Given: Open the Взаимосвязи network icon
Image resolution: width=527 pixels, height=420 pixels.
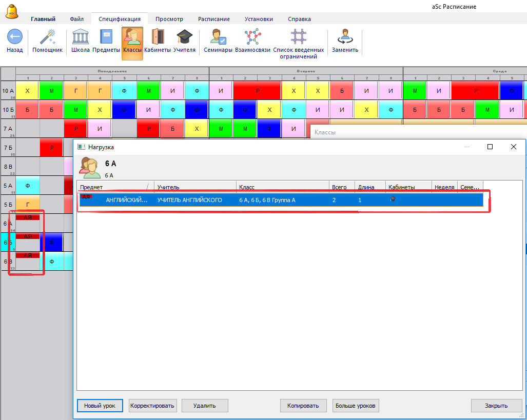Looking at the screenshot, I should point(252,37).
